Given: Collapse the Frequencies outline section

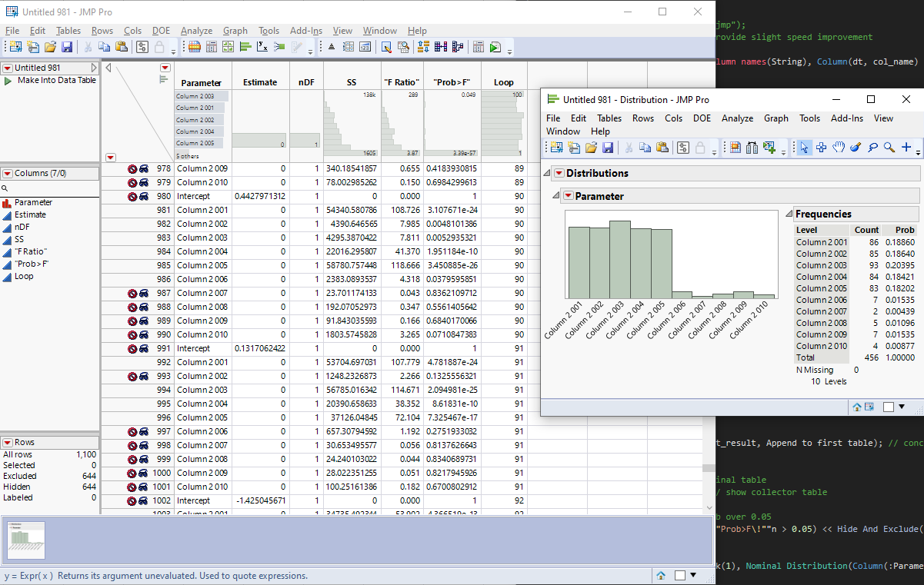Looking at the screenshot, I should pos(788,214).
